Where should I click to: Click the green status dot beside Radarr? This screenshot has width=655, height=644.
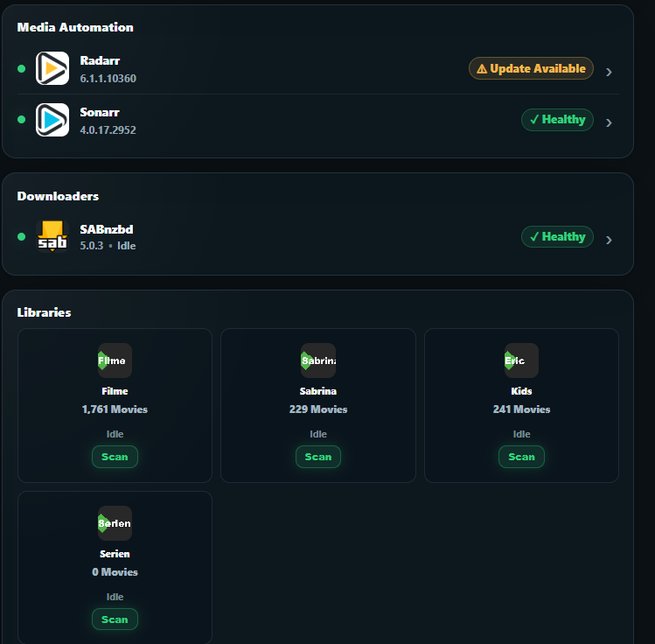(x=22, y=68)
